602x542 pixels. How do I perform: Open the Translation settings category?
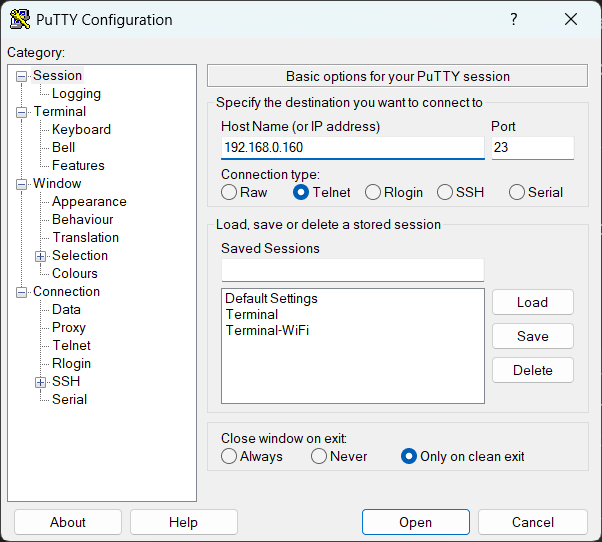(86, 238)
